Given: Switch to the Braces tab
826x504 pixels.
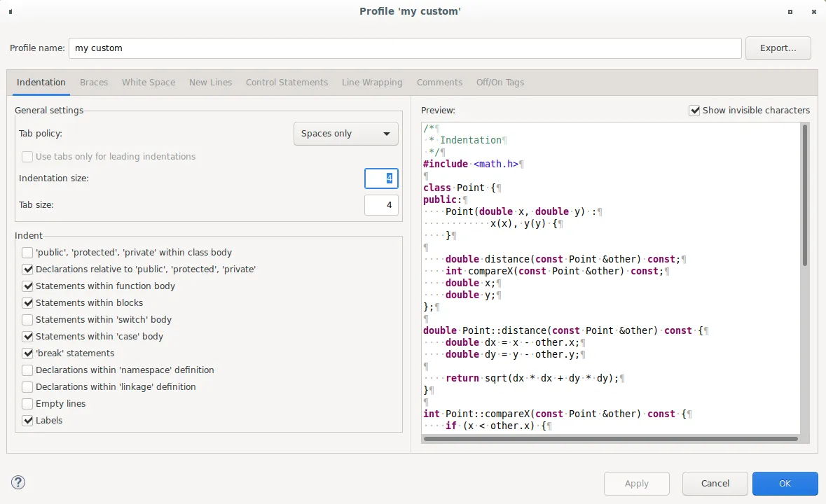Looking at the screenshot, I should pos(94,82).
